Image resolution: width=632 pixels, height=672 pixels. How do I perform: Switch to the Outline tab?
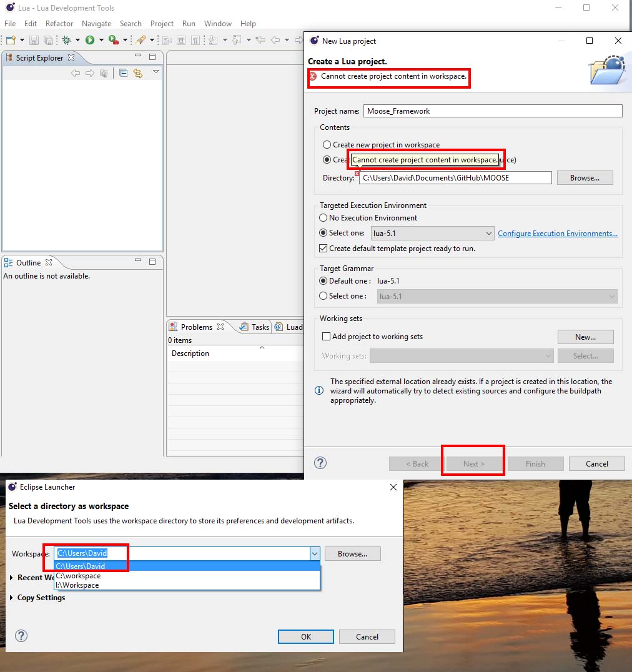[28, 263]
